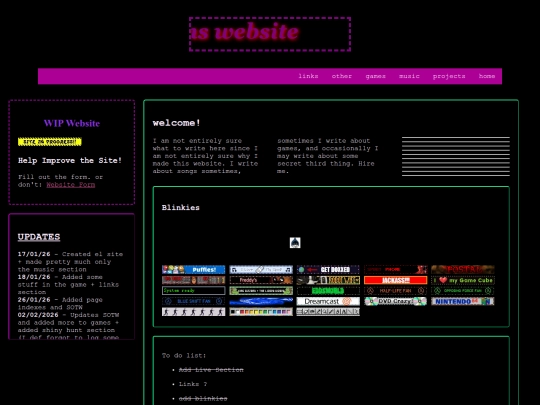Click the paint tool icons blinkie
This screenshot has width=540, height=405.
click(x=328, y=312)
